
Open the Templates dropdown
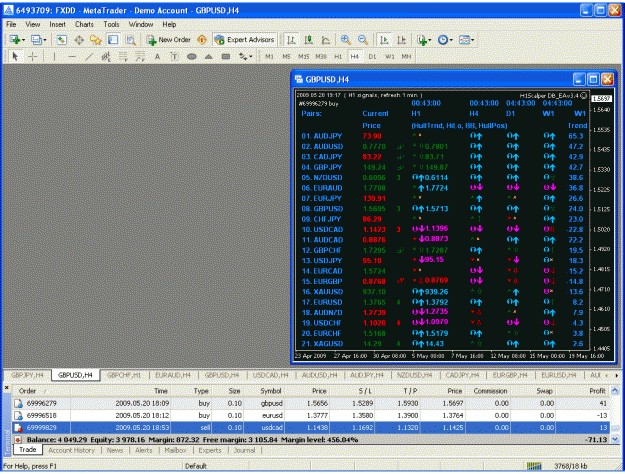(466, 40)
